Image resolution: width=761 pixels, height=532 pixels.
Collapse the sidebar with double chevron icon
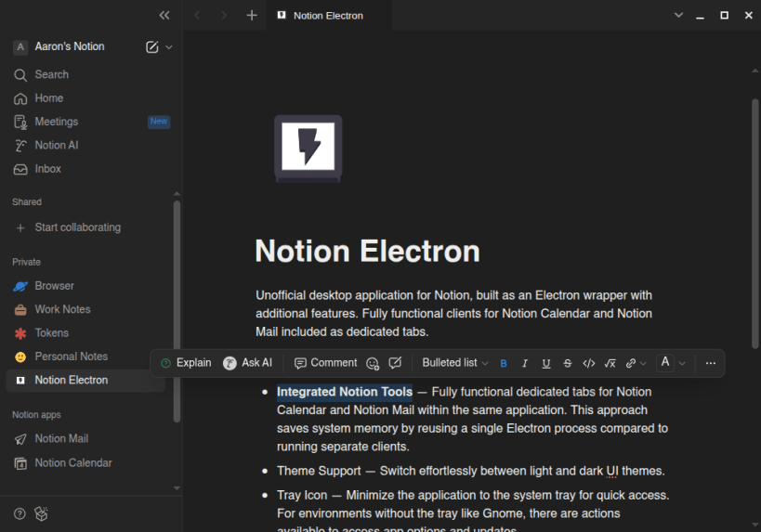tap(164, 16)
